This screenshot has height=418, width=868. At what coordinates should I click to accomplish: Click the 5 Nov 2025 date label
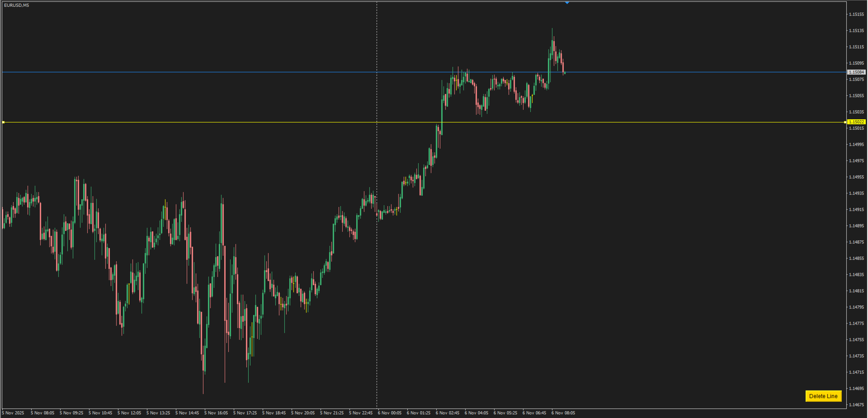(x=14, y=413)
